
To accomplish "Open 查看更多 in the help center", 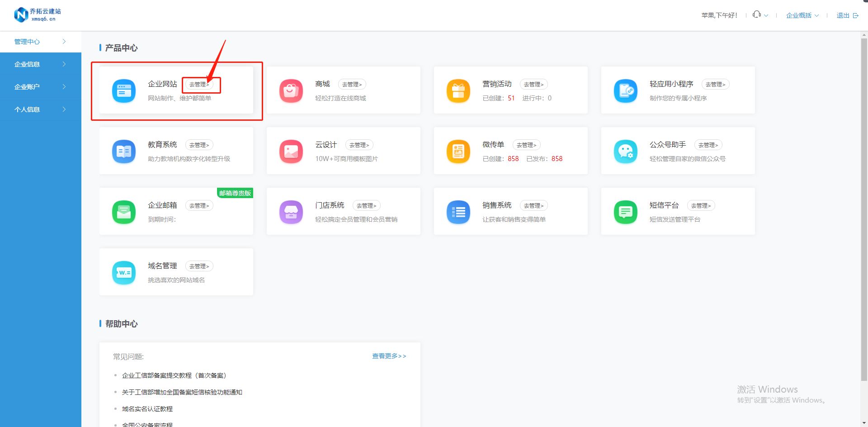I will coord(388,356).
